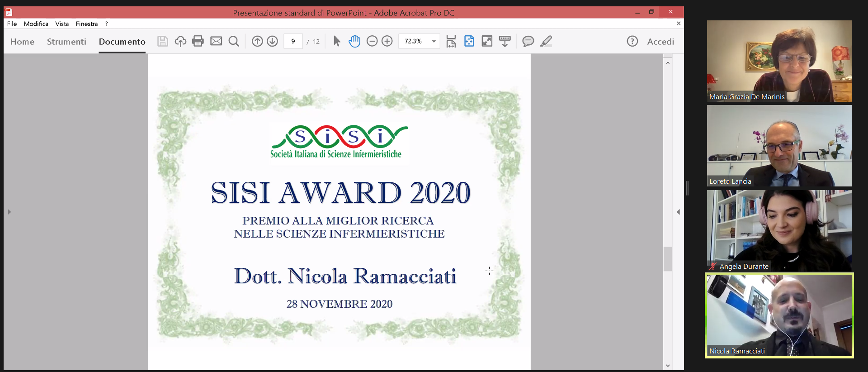Click the page number field showing 9
The width and height of the screenshot is (868, 372).
(293, 41)
